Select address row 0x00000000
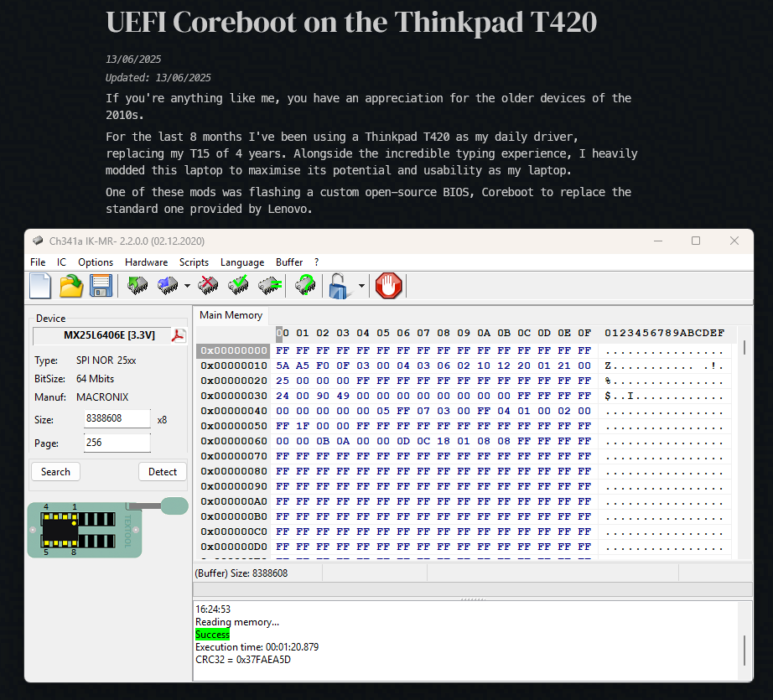 [x=234, y=350]
